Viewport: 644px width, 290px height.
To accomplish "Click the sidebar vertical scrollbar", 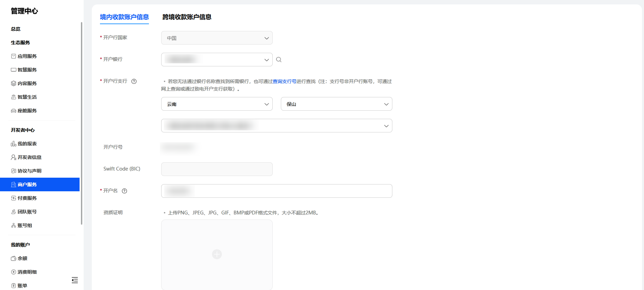I will pos(82,123).
